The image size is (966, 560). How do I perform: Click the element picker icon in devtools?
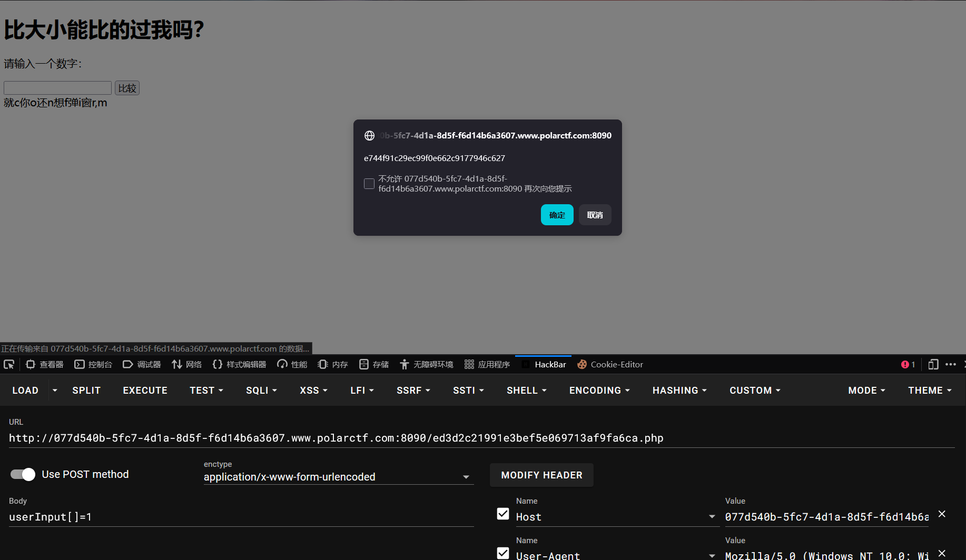[x=9, y=364]
